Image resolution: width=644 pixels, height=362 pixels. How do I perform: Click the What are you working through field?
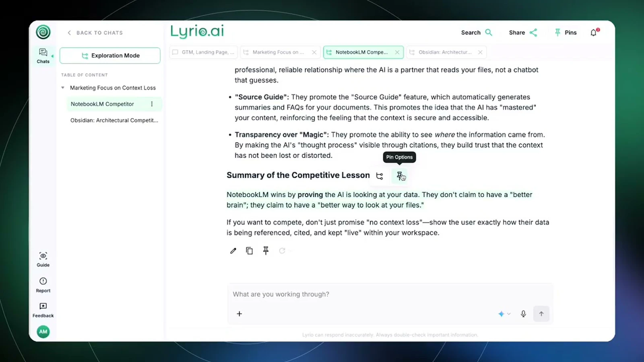click(390, 294)
